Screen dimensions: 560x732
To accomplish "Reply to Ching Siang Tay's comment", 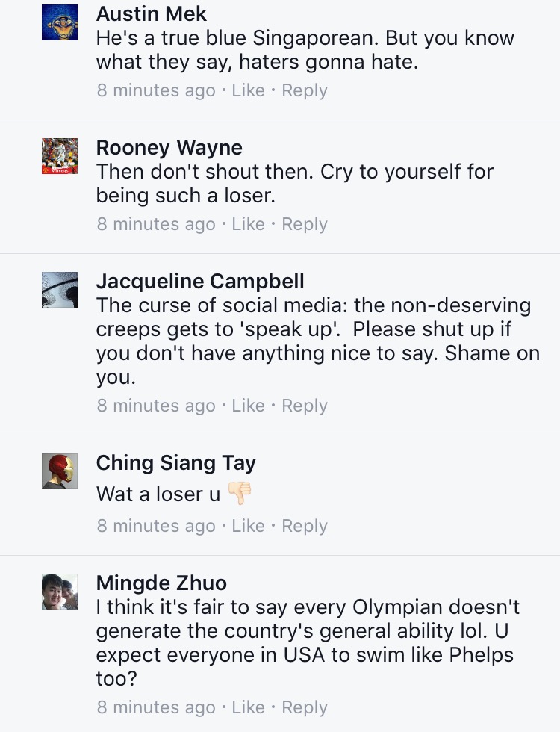I will point(305,526).
